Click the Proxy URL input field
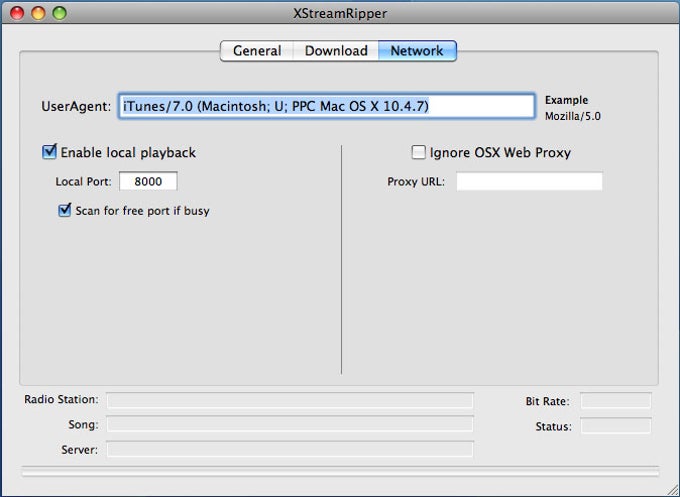The width and height of the screenshot is (680, 497). [529, 181]
